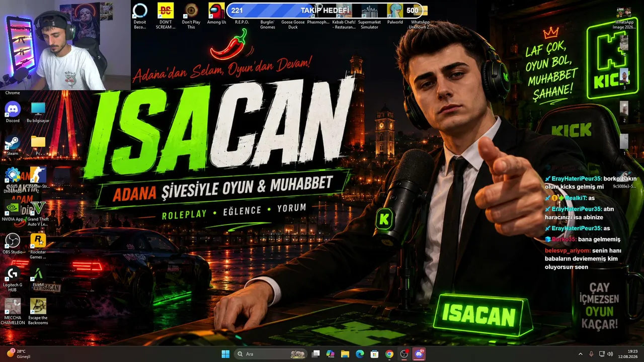644x362 pixels.
Task: Open Microsoft 365 Copilot from taskbar
Action: (331, 354)
